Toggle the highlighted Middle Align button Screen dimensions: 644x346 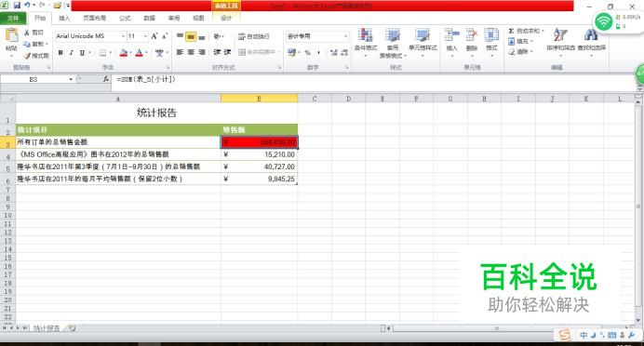pyautogui.click(x=191, y=36)
